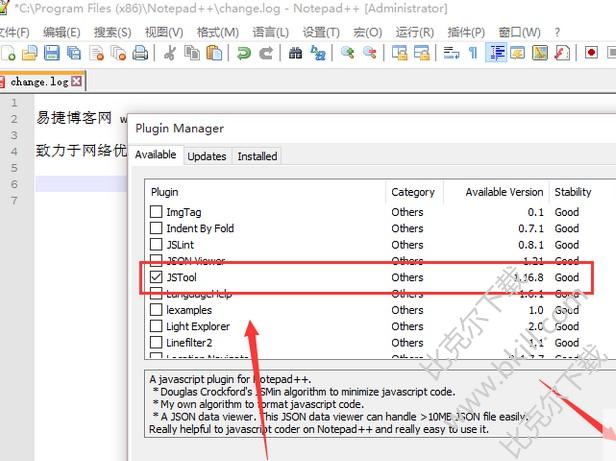Screen dimensions: 616x461
Task: Open the 运行(R) menu
Action: point(415,32)
